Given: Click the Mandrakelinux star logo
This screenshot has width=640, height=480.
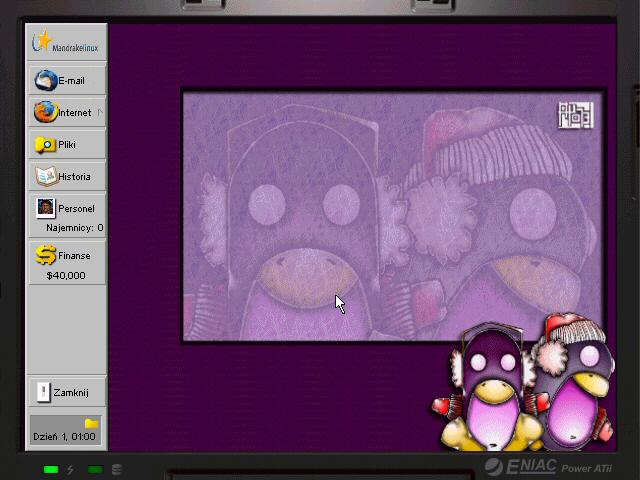Looking at the screenshot, I should tap(42, 41).
